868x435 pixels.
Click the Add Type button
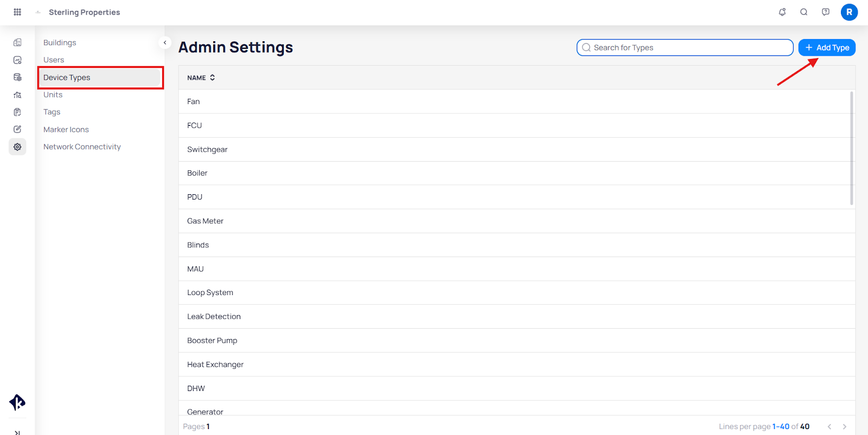(x=827, y=48)
